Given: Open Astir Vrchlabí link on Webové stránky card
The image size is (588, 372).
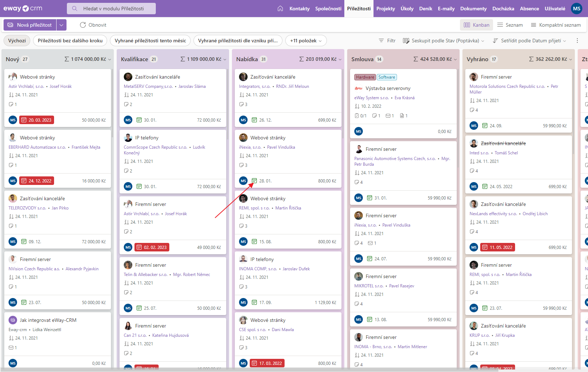Looking at the screenshot, I should [x=26, y=86].
